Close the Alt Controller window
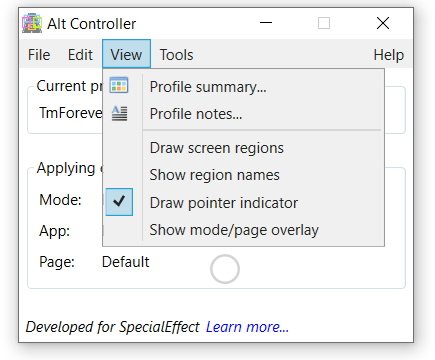 383,23
